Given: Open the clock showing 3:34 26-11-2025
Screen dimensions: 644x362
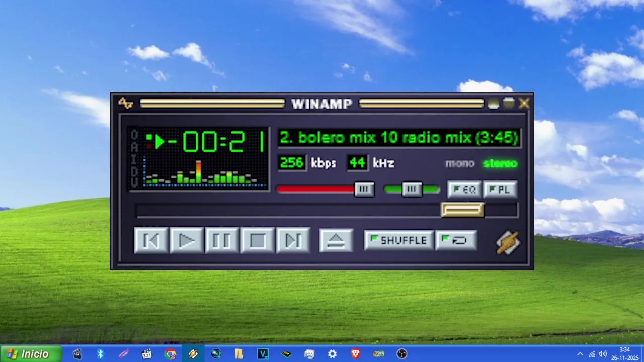Looking at the screenshot, I should [624, 354].
